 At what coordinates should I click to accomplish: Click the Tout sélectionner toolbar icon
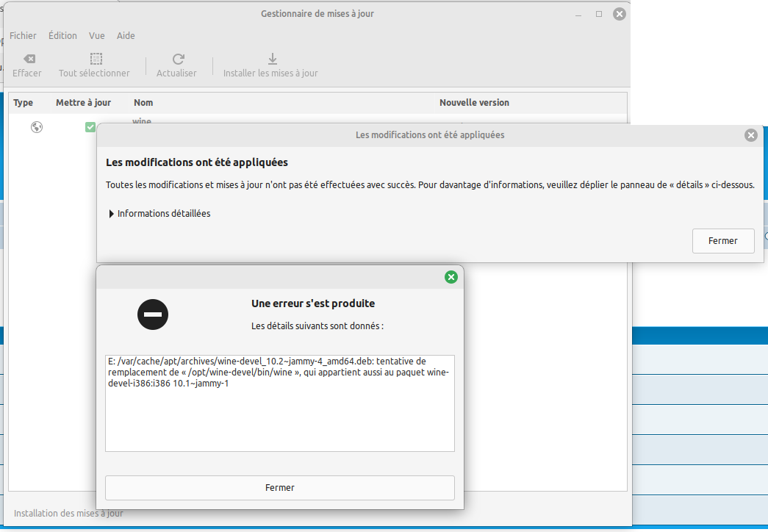pos(96,60)
